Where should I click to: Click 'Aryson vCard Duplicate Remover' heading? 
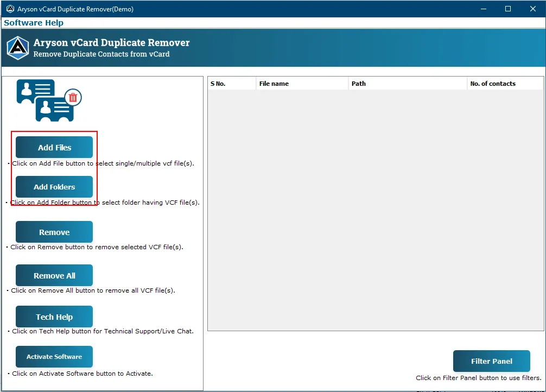111,42
